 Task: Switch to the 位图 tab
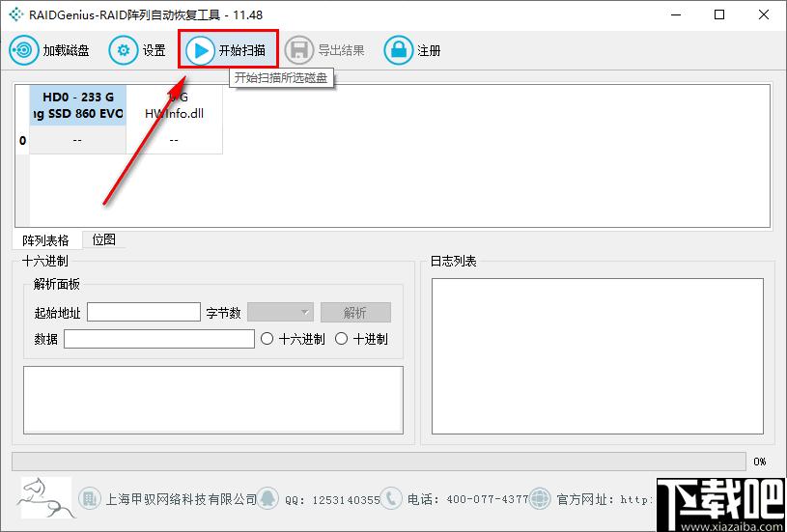(x=104, y=239)
